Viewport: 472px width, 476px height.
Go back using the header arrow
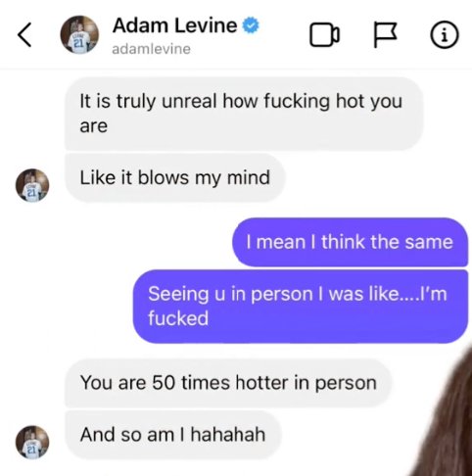tap(24, 34)
